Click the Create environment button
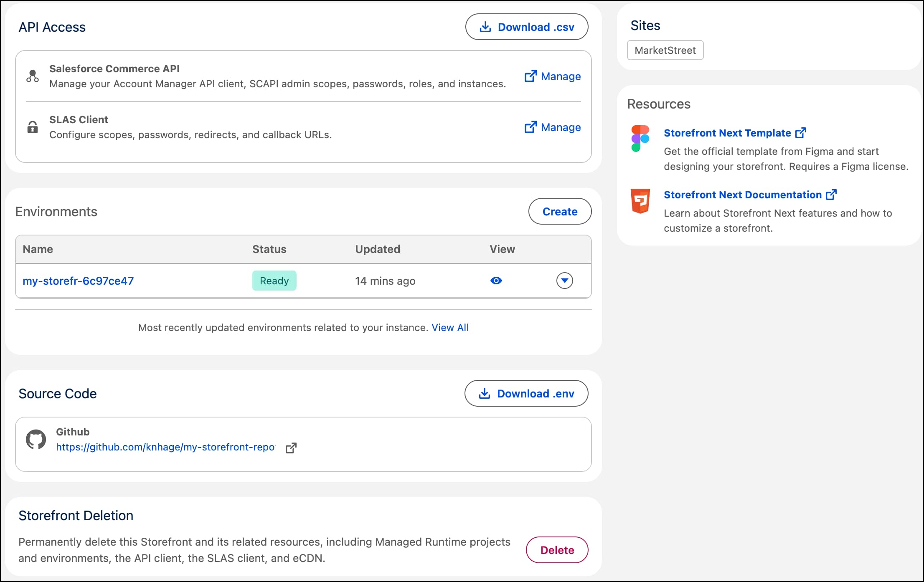924x582 pixels. [560, 212]
